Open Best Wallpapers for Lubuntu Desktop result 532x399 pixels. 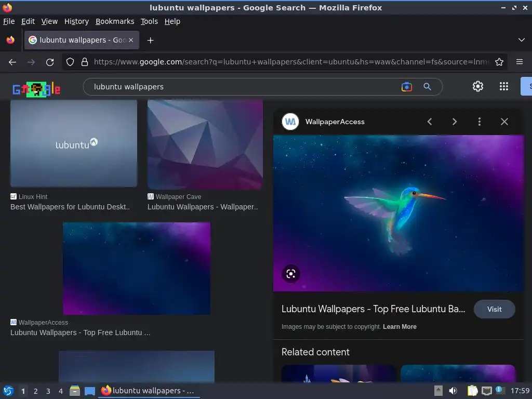click(70, 207)
